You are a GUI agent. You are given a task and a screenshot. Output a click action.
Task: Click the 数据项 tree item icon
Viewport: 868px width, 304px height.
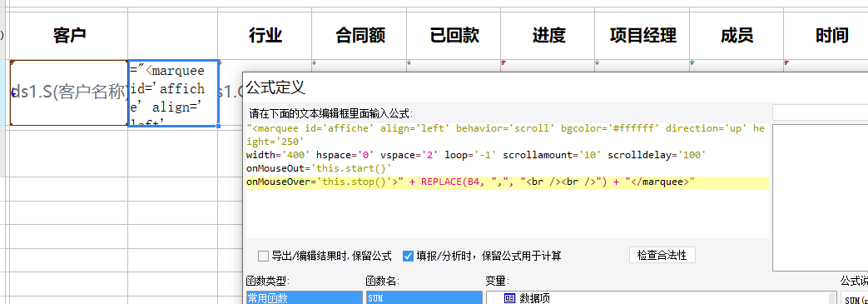coord(510,298)
